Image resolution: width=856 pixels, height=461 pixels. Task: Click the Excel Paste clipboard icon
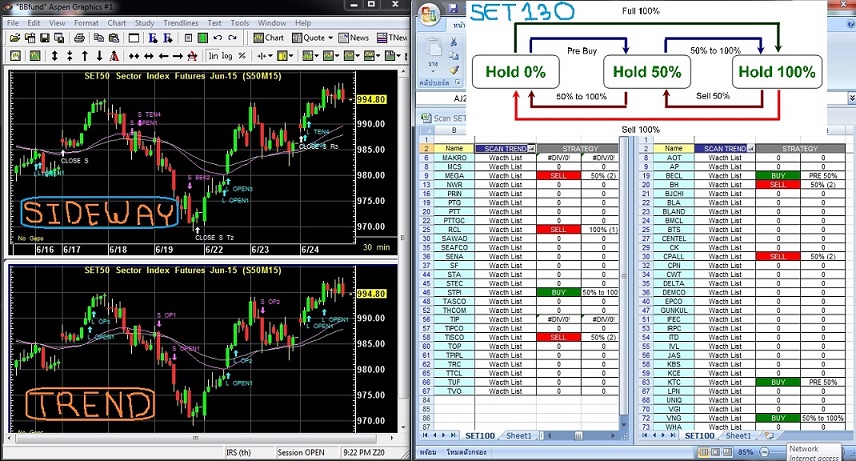click(x=433, y=48)
